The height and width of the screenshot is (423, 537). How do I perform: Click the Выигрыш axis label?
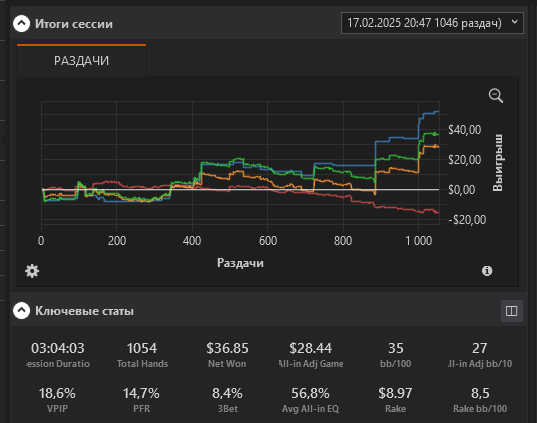tap(497, 162)
